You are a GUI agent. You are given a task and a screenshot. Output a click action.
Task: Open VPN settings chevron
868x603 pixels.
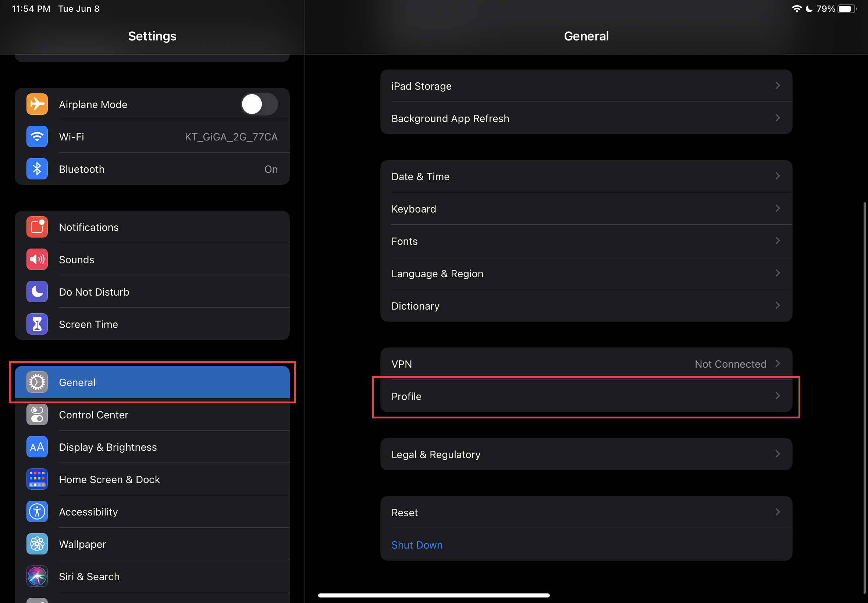[777, 364]
